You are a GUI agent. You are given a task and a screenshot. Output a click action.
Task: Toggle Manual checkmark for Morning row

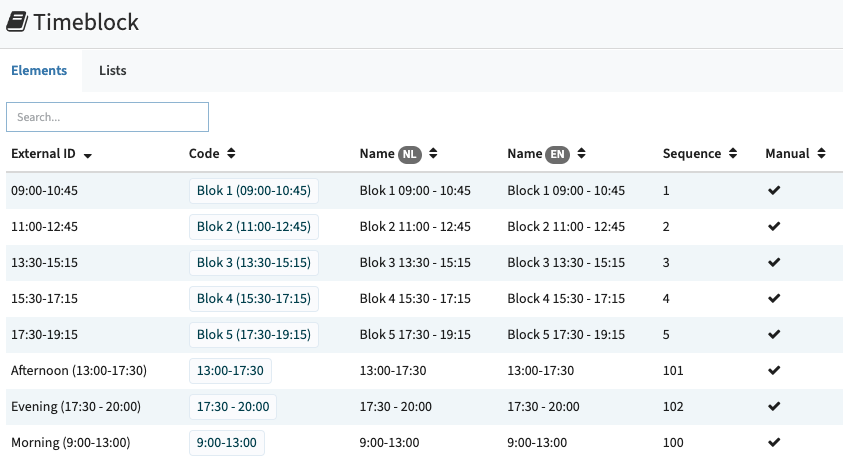pyautogui.click(x=774, y=443)
